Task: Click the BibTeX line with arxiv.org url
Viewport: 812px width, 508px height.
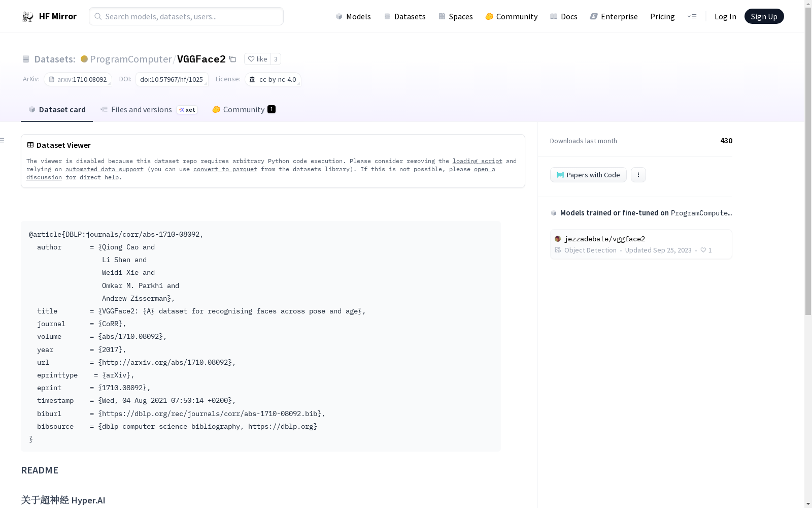Action: [x=136, y=362]
